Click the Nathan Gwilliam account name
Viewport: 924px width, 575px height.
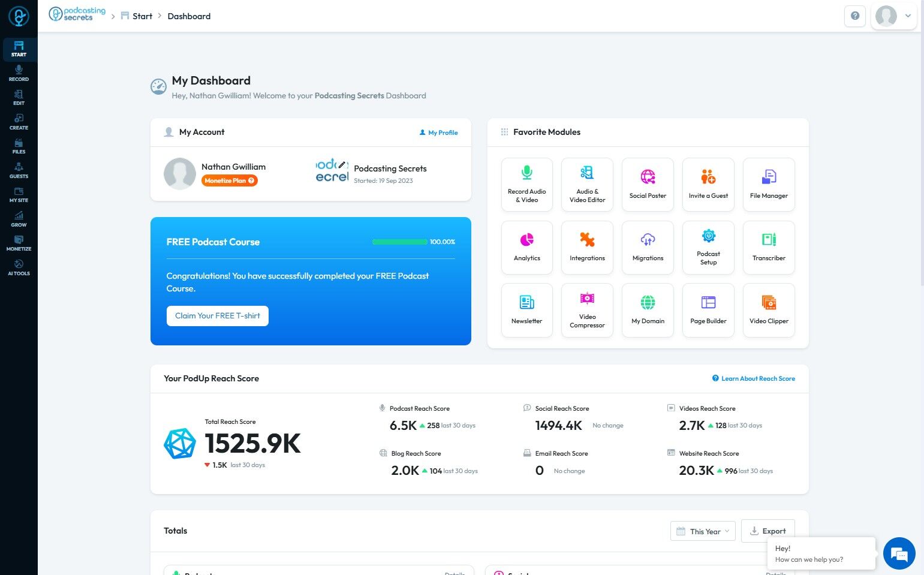click(233, 167)
